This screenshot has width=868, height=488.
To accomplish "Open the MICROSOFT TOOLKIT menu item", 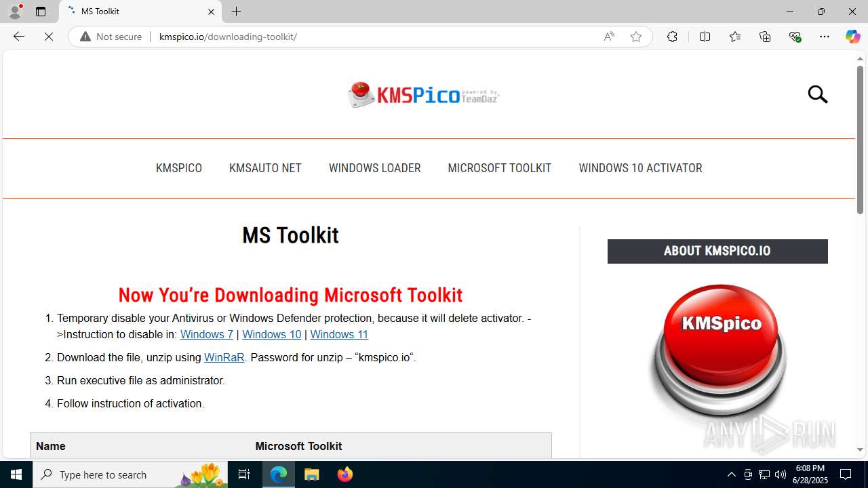I will click(x=500, y=168).
